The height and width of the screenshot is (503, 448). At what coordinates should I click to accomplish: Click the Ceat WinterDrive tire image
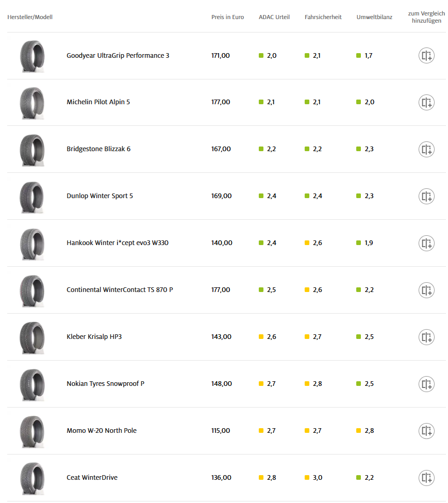tap(32, 478)
